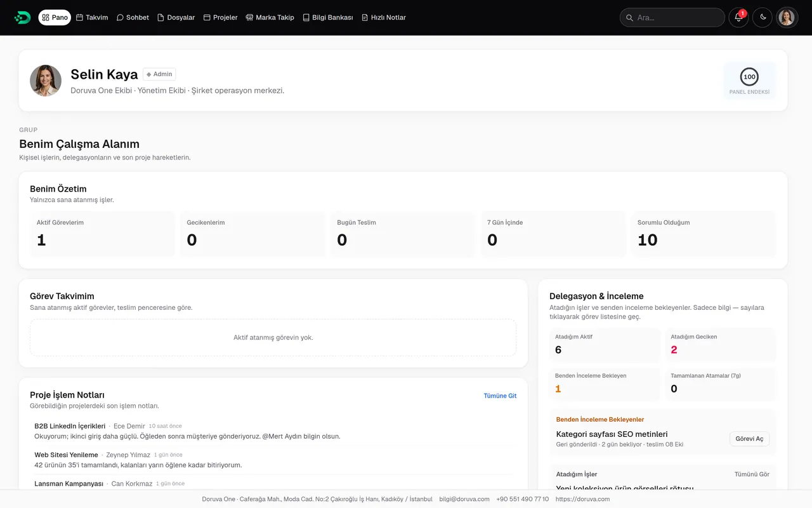Click Tümünü Gör link
Viewport: 812px width, 508px height.
tap(752, 474)
